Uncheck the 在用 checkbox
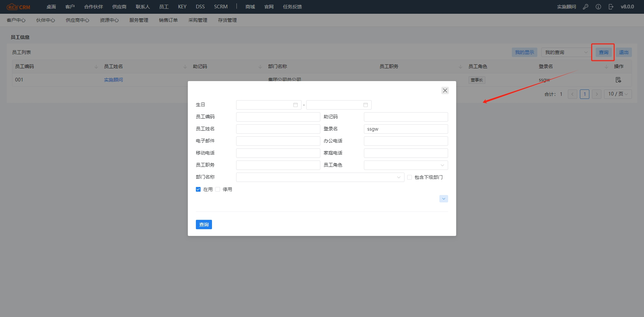This screenshot has height=317, width=644. pyautogui.click(x=198, y=189)
